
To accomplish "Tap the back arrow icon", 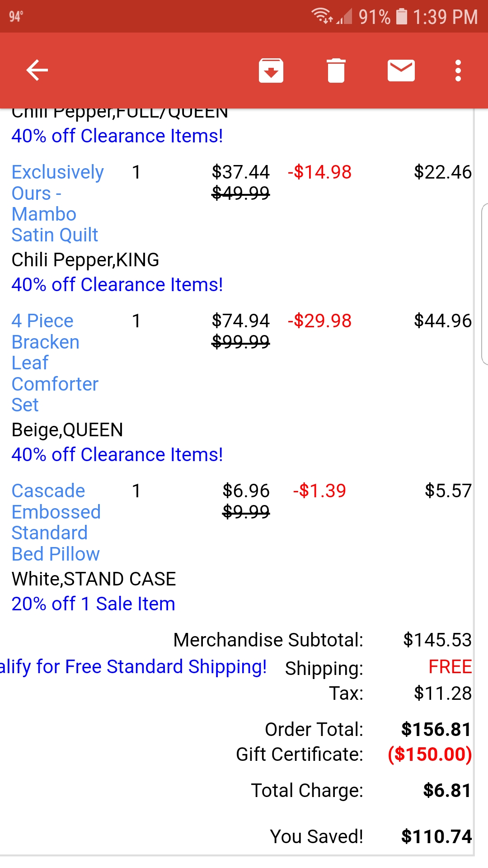I will [x=37, y=71].
